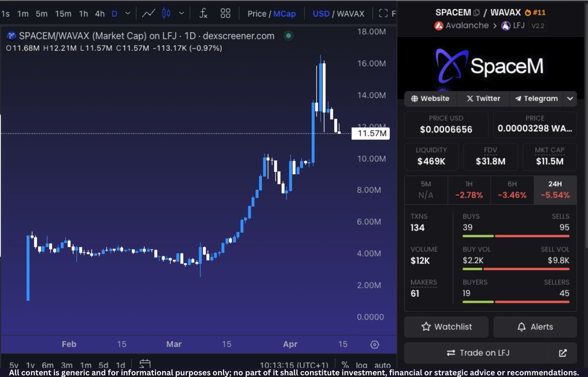Select the 1h timeframe

click(83, 14)
